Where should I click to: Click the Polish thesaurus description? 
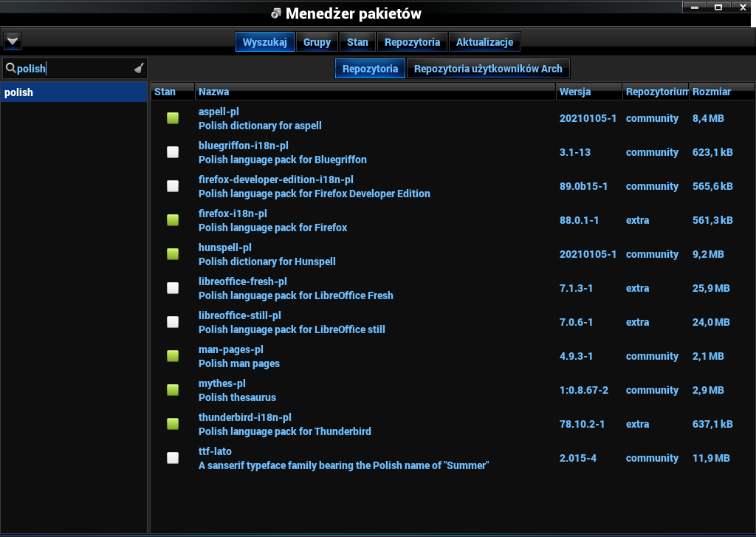point(237,397)
